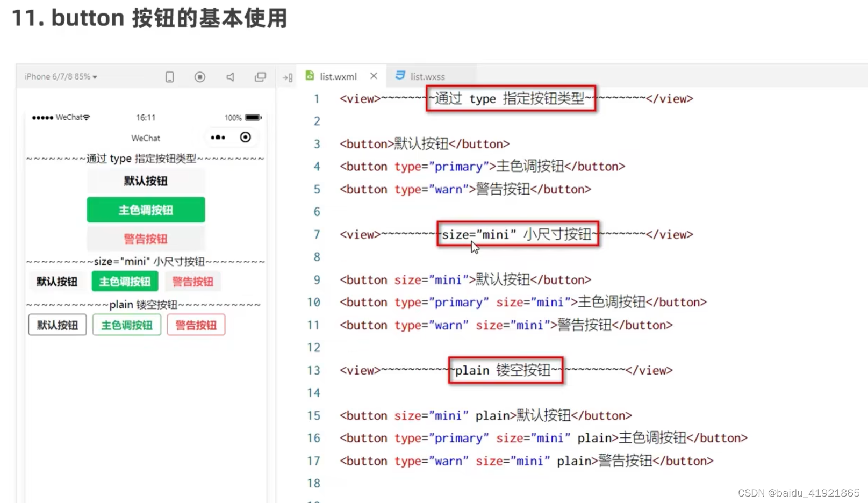The height and width of the screenshot is (503, 868).
Task: Switch to the list.wxml tab
Action: [x=338, y=76]
